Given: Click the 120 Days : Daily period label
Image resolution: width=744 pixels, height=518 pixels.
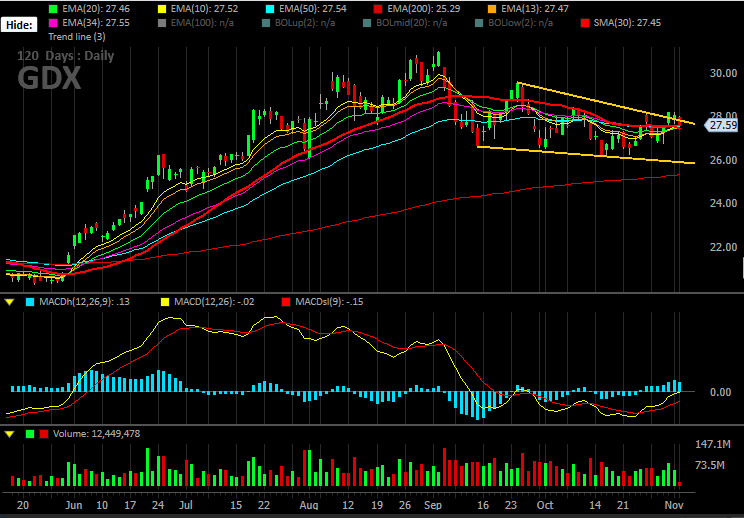Looking at the screenshot, I should (65, 56).
